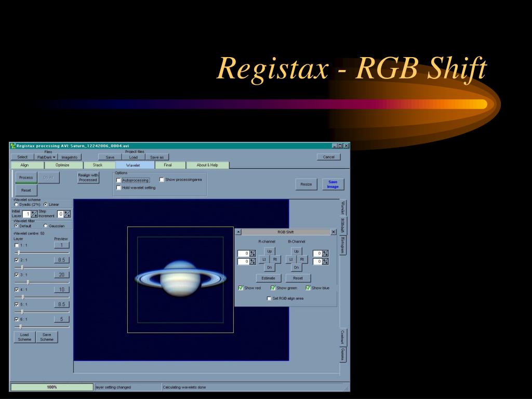This screenshot has width=532, height=399.
Task: Enable Autoprocessing option
Action: pyautogui.click(x=119, y=180)
